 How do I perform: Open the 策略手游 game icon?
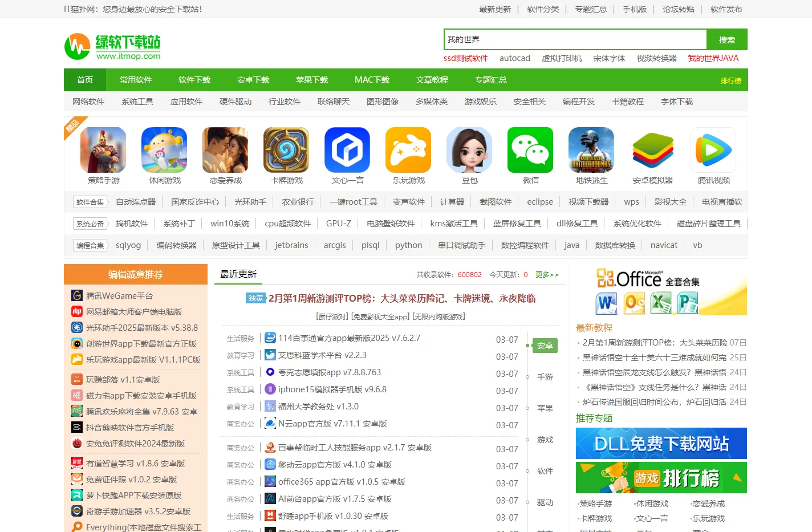103,150
